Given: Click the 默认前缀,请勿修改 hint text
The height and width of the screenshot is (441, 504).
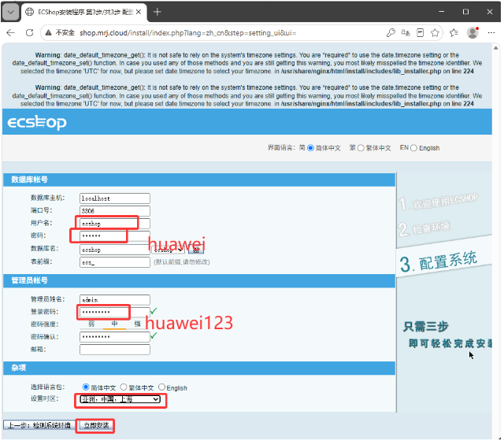Looking at the screenshot, I should (182, 262).
